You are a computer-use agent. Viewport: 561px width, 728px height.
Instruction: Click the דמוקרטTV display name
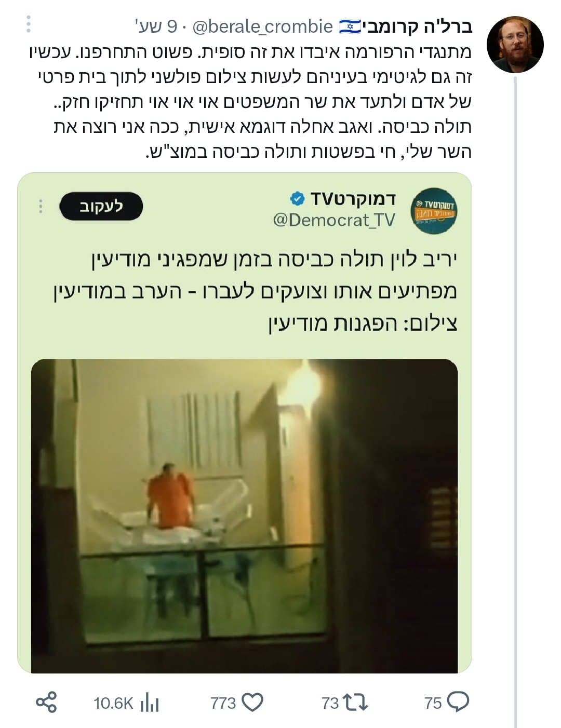353,198
